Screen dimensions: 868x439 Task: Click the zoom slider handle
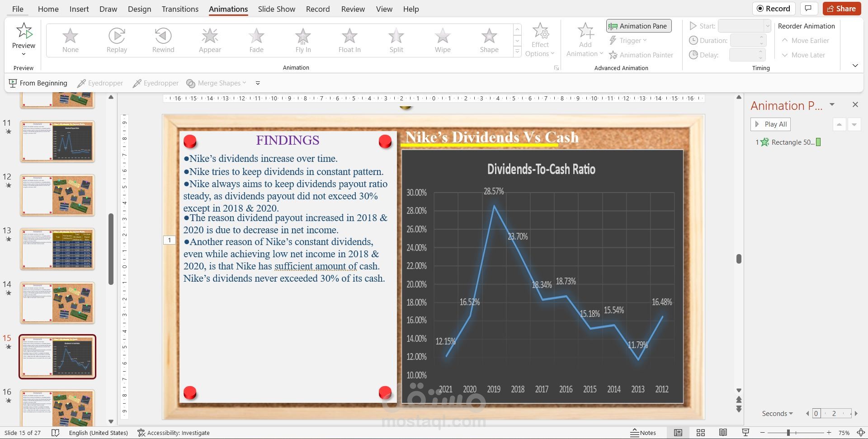coord(788,433)
